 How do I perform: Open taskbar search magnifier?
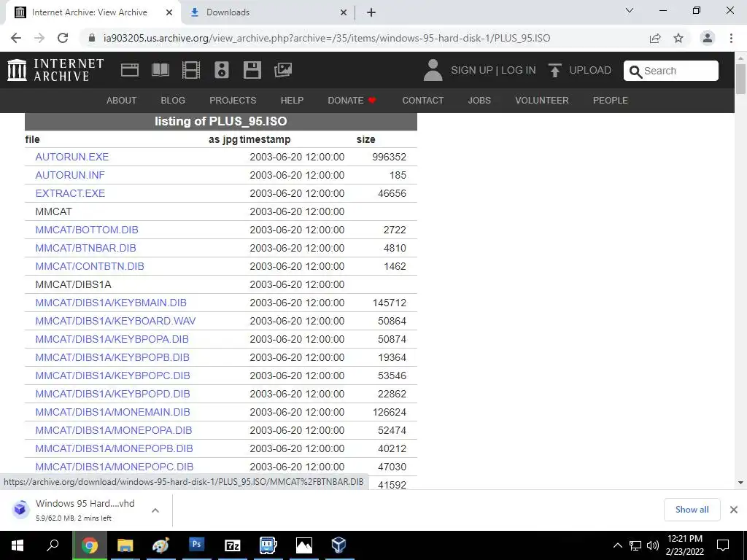pos(53,545)
